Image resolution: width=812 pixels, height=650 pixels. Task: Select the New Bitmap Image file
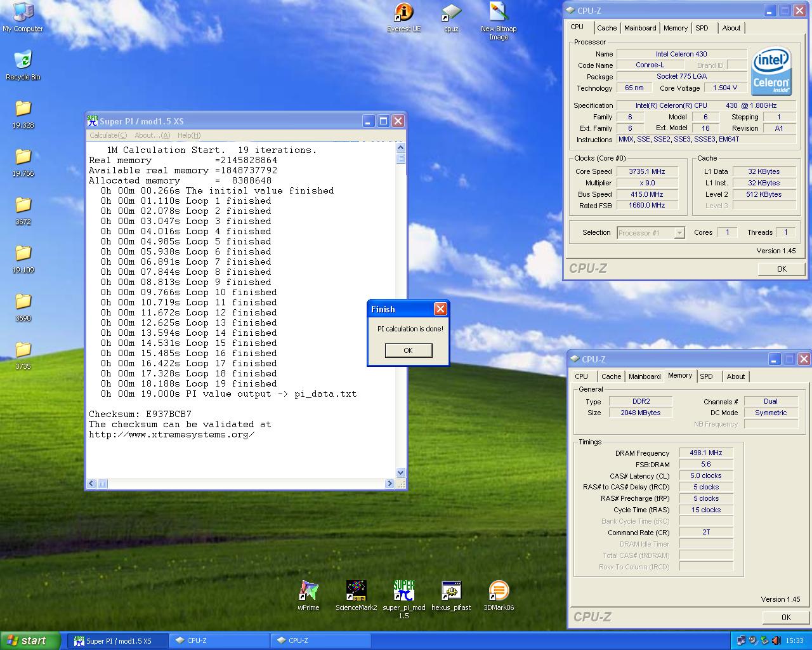coord(499,21)
